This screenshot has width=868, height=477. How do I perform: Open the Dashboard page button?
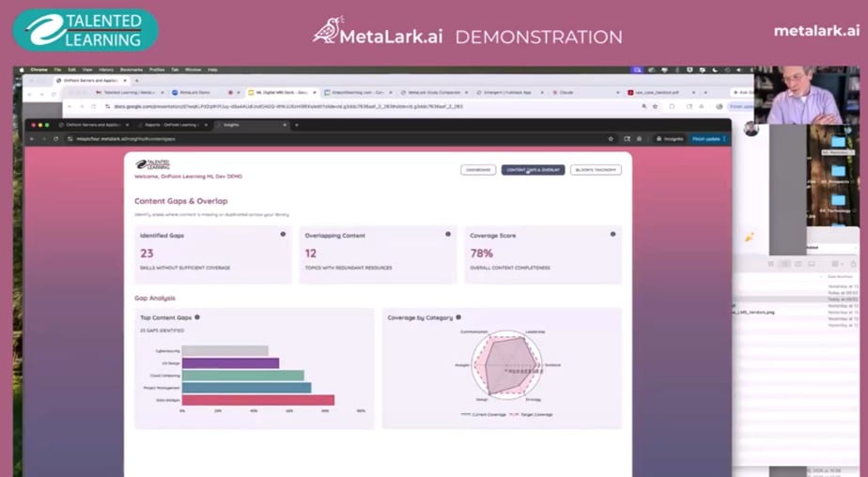[478, 170]
